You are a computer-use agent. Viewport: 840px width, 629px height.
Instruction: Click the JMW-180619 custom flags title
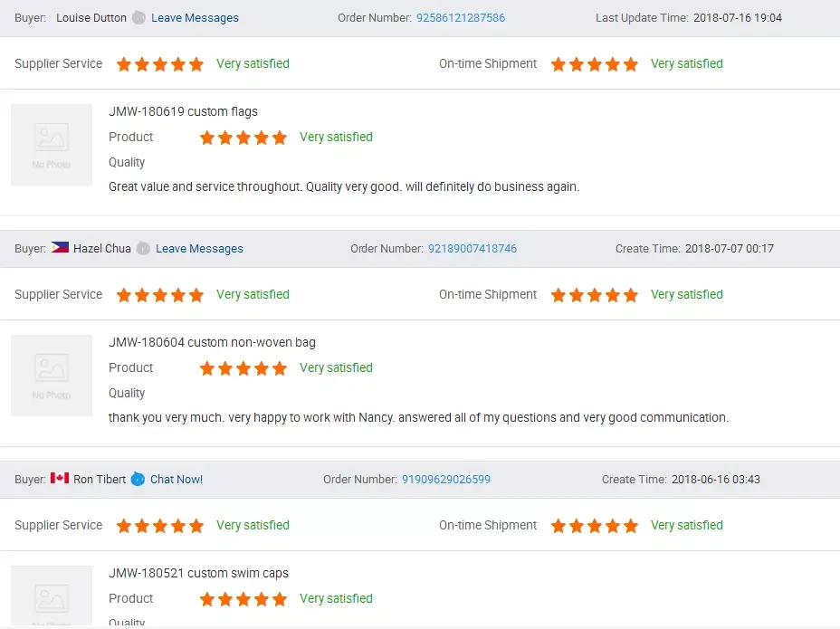(183, 112)
